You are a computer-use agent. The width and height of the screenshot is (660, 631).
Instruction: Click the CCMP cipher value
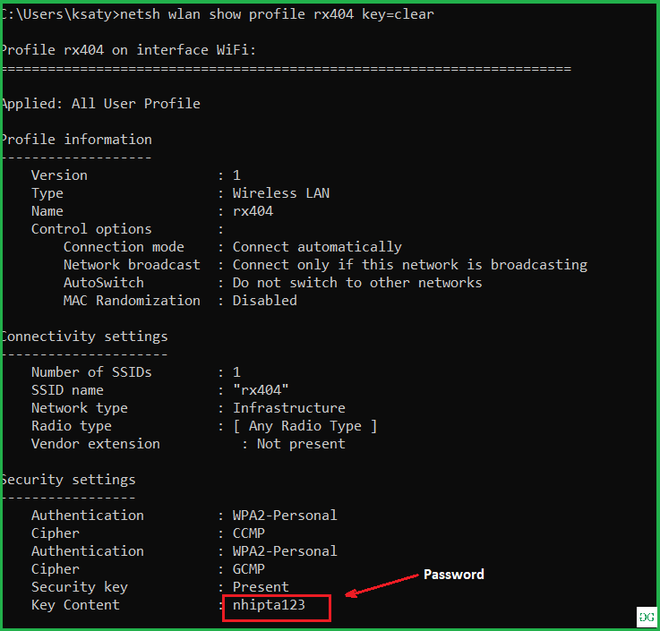248,533
